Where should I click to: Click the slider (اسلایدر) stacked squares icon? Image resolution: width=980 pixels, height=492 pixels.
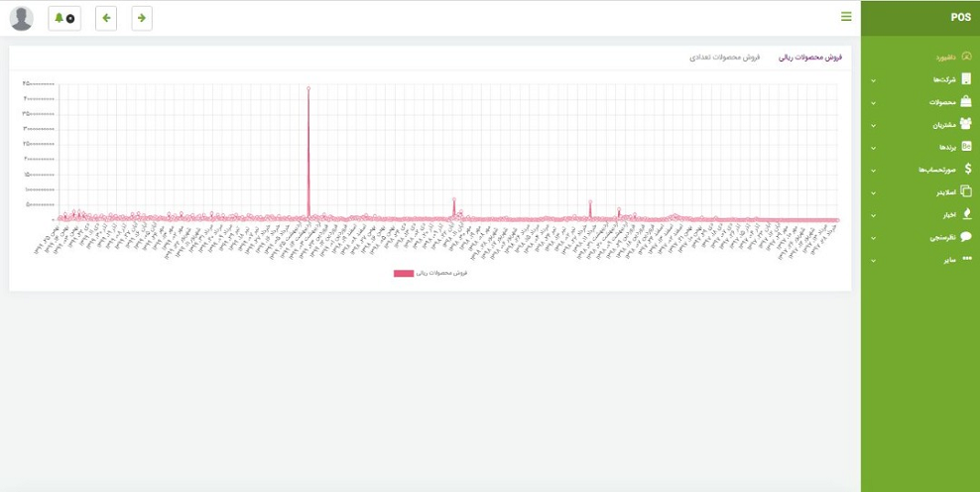point(966,191)
